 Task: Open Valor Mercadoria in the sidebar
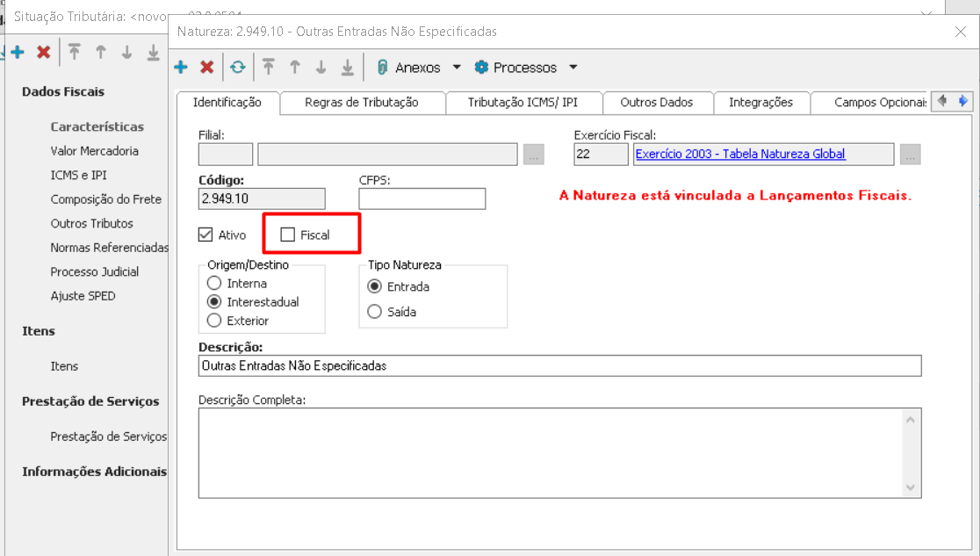[x=94, y=151]
